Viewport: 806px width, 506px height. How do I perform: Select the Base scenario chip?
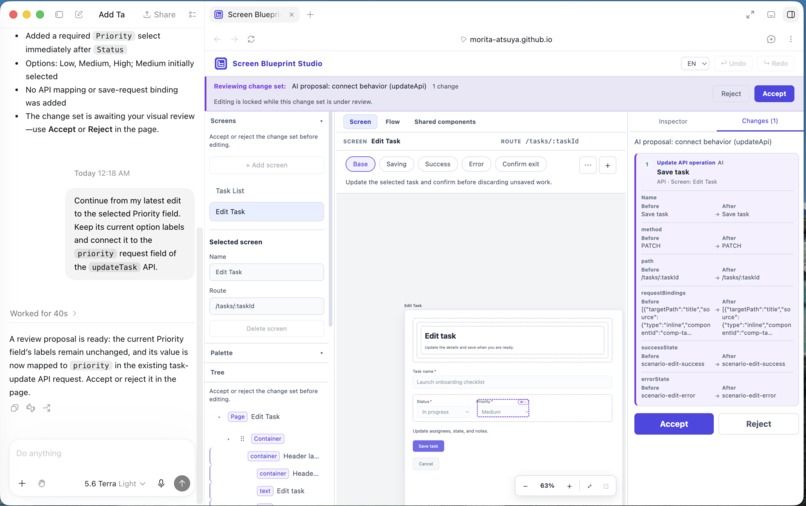[x=360, y=164]
